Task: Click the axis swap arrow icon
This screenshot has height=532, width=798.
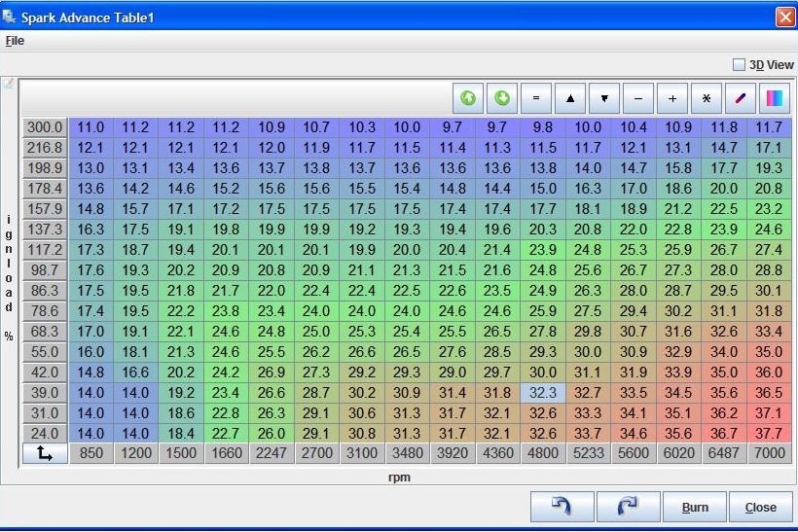Action: 45,454
